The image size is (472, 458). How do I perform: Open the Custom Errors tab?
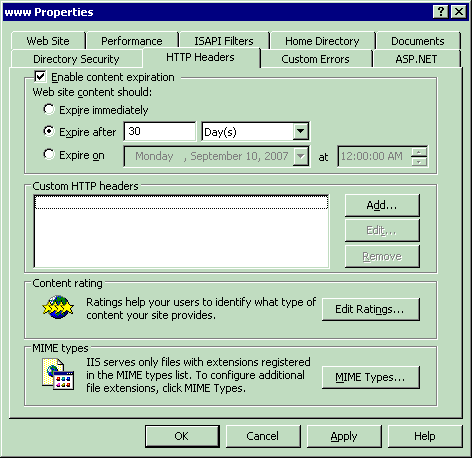coord(315,59)
